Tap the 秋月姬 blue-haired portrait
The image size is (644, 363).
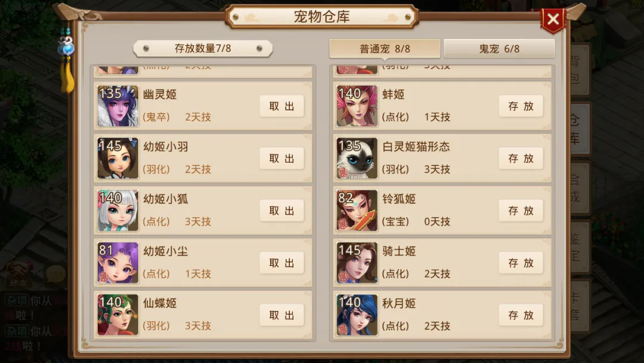click(357, 315)
